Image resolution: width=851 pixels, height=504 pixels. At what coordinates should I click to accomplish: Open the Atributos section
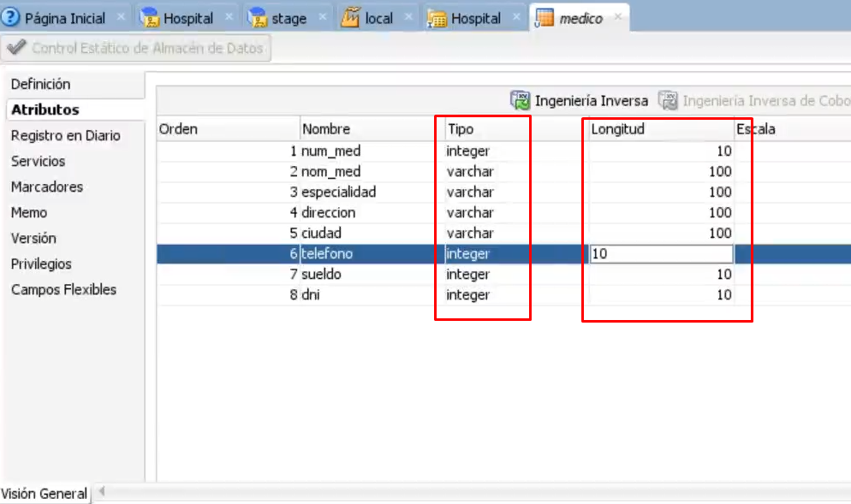pyautogui.click(x=45, y=110)
